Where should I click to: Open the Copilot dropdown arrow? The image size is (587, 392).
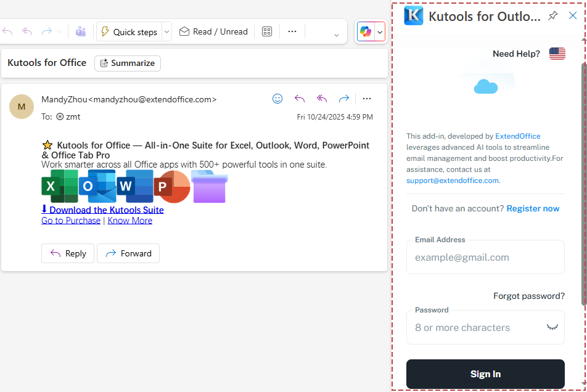pos(380,31)
